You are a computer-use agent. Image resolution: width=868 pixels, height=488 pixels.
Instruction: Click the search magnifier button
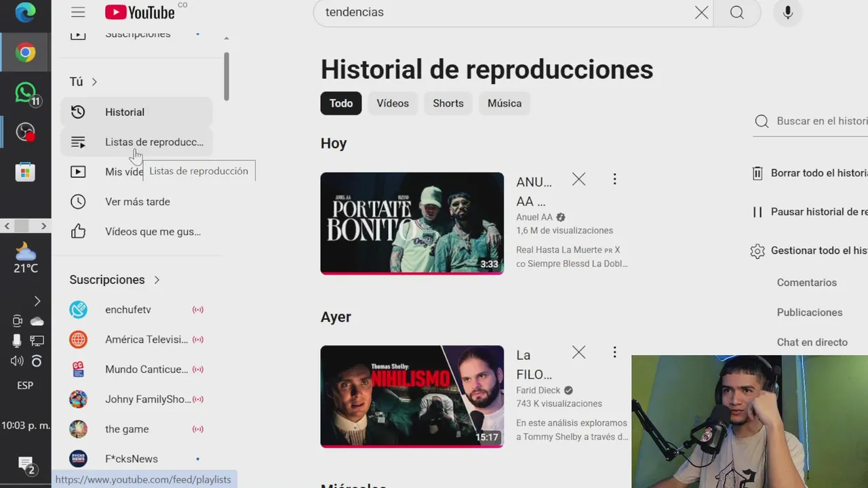tap(737, 12)
